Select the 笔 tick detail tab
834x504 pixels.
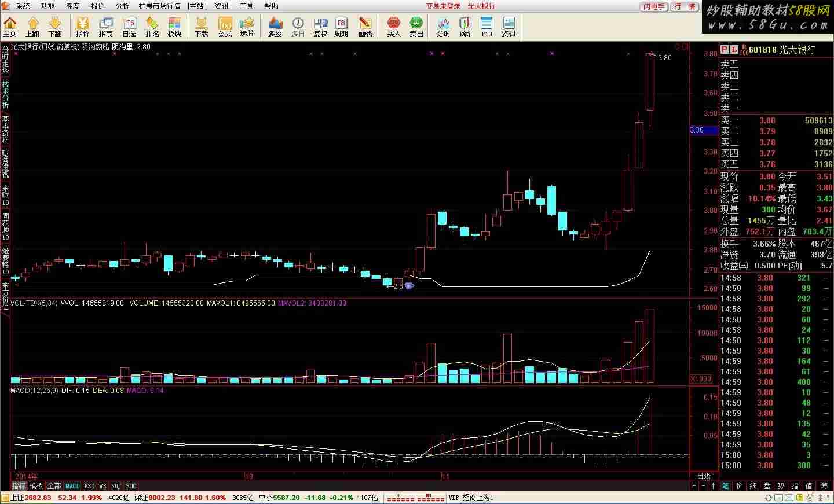(x=725, y=486)
